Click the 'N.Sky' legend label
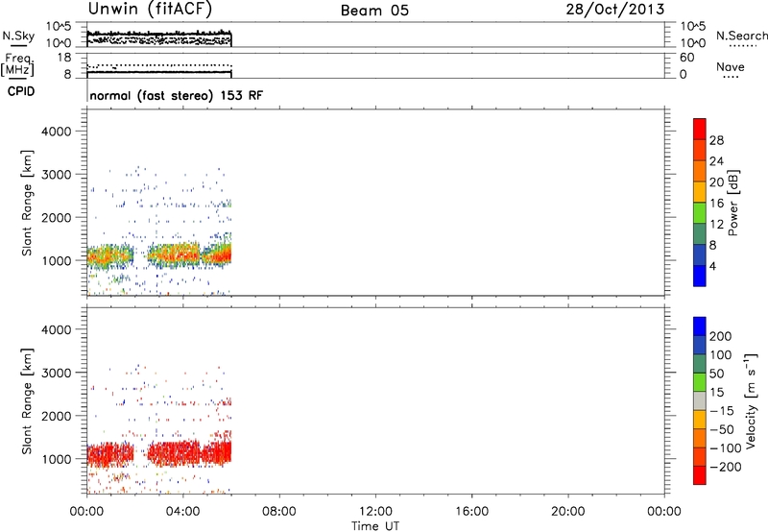 (x=18, y=36)
